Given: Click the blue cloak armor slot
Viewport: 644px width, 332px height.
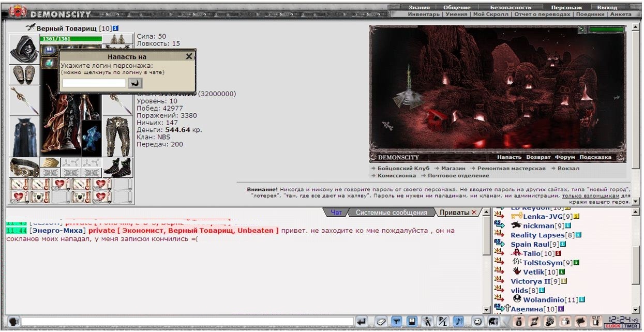Looking at the screenshot, I should (24, 137).
